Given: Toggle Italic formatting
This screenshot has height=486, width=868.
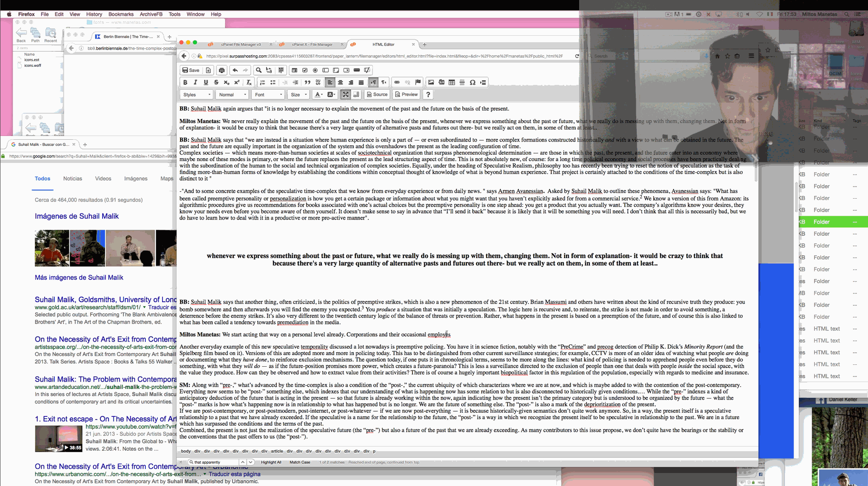Looking at the screenshot, I should pos(196,82).
